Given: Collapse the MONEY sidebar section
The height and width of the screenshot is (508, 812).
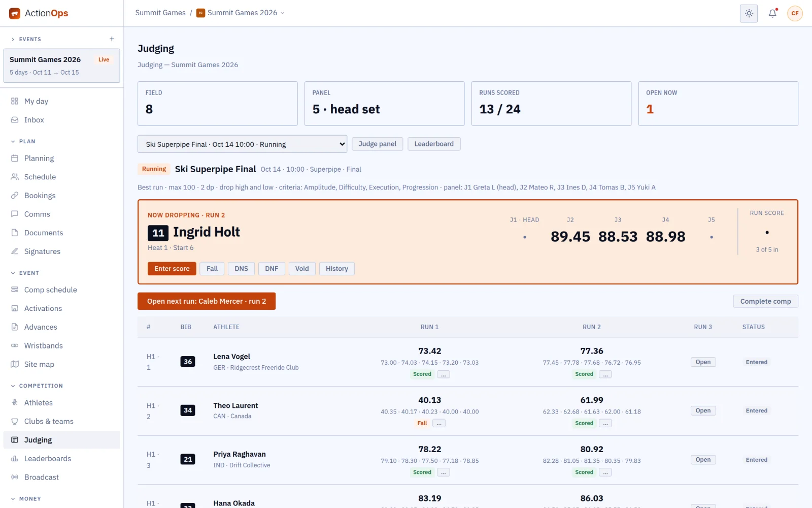Looking at the screenshot, I should click(25, 498).
